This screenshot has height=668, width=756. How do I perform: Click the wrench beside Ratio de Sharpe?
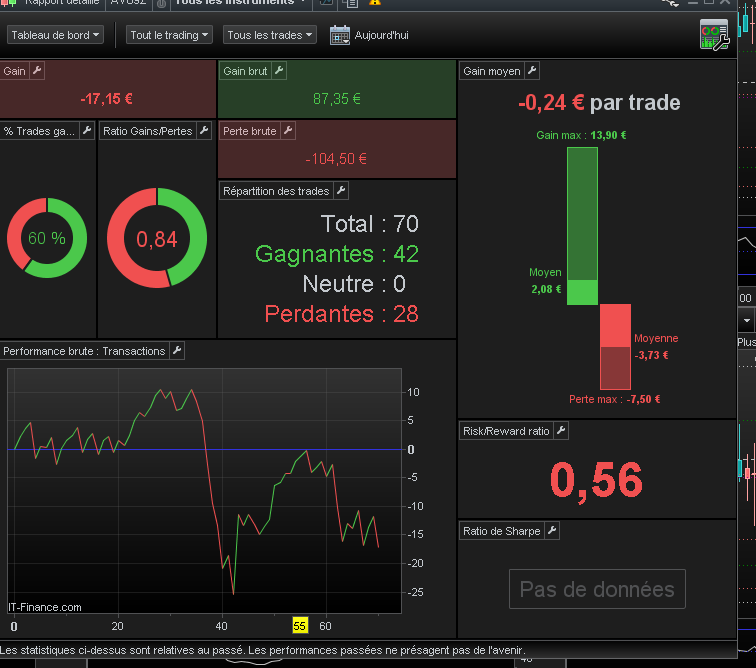pos(552,531)
